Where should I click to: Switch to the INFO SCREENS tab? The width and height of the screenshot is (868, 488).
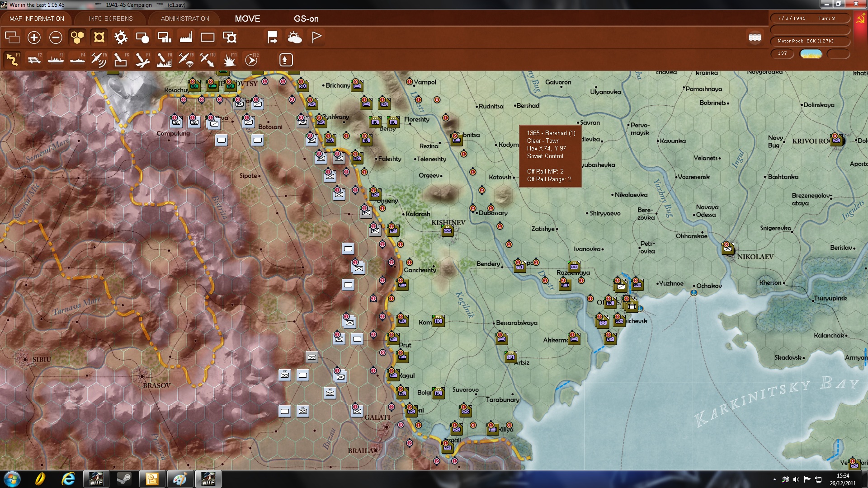click(x=111, y=19)
